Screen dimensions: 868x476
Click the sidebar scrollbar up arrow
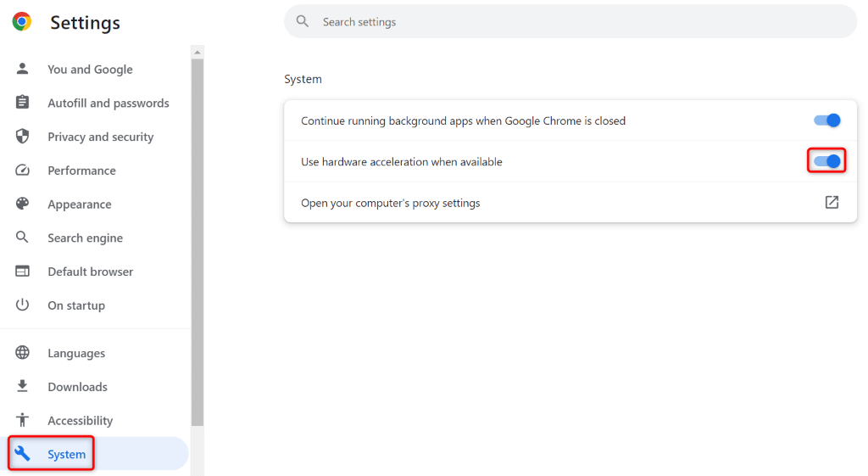(198, 53)
